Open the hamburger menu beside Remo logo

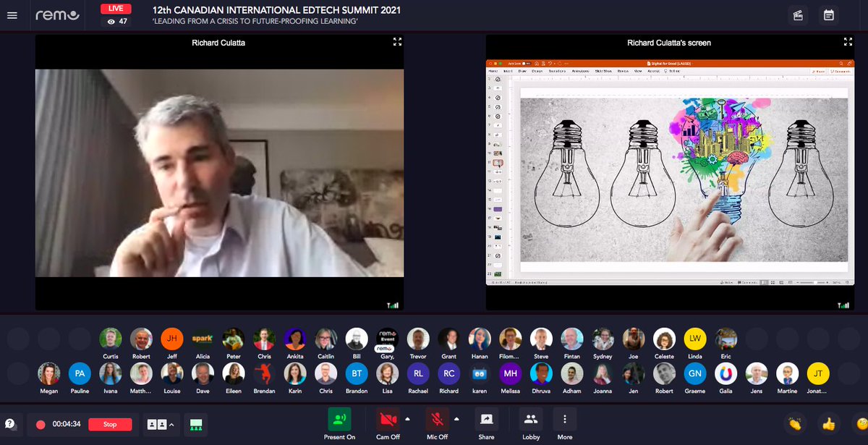click(12, 15)
